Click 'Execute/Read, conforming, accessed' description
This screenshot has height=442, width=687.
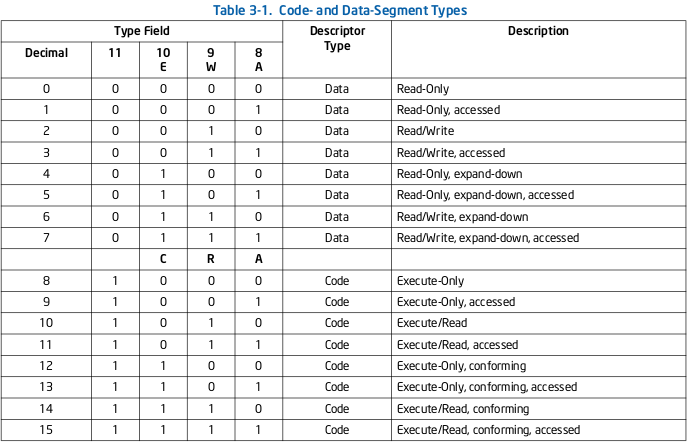[488, 430]
